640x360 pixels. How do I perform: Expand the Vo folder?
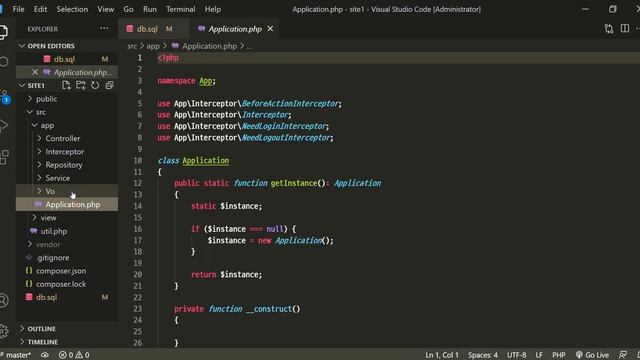(x=67, y=191)
